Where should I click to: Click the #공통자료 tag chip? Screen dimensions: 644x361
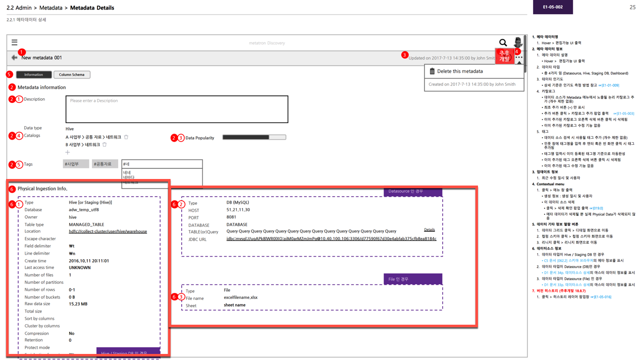click(x=104, y=164)
